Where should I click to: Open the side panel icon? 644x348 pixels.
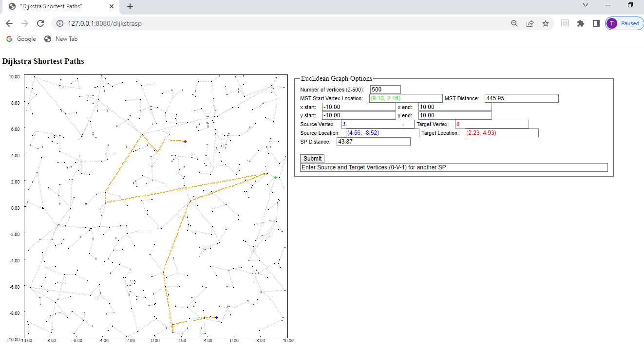point(596,23)
